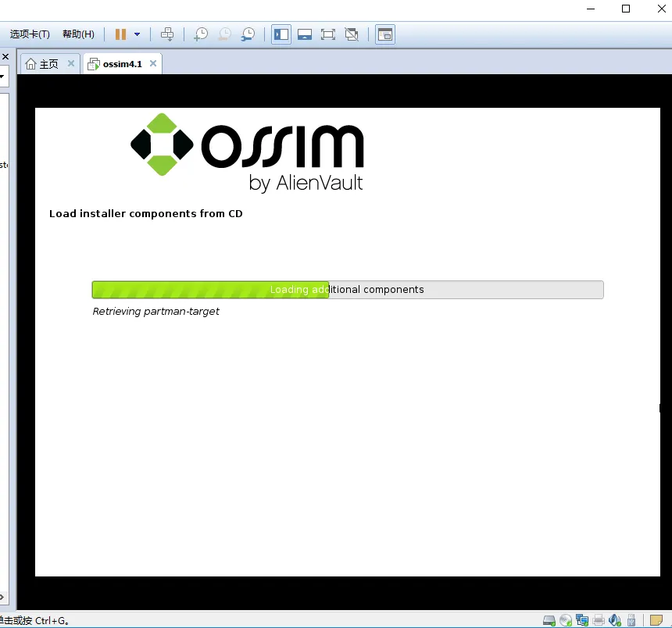Click the OSSIM by AlienVault logo
The image size is (672, 628).
pyautogui.click(x=247, y=152)
